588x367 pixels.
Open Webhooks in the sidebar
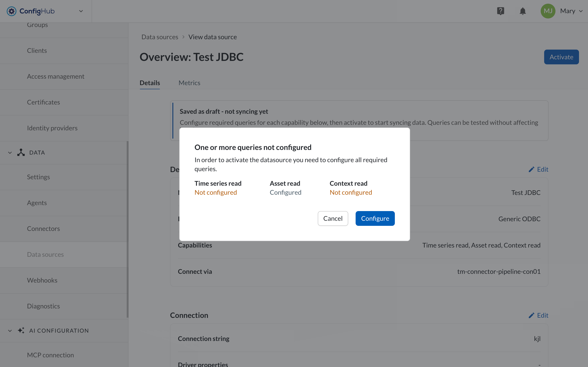pos(64,280)
